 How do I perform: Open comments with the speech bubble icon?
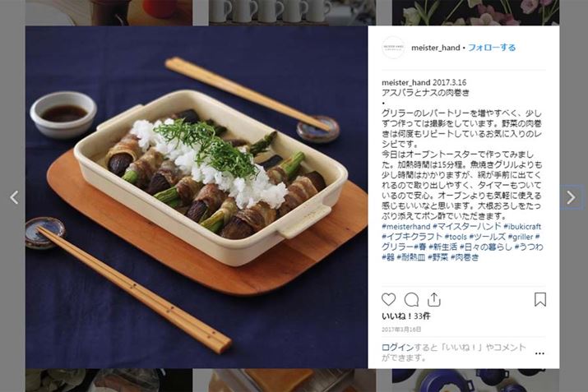click(x=411, y=300)
